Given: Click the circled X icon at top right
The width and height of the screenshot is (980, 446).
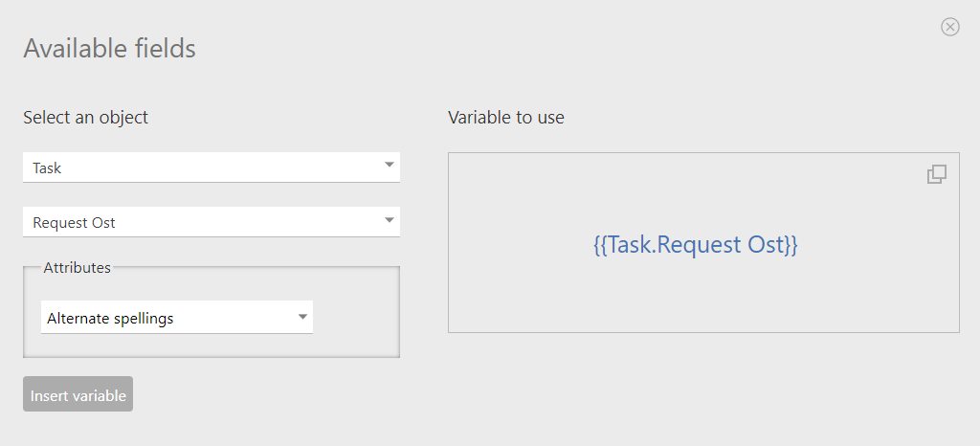Looking at the screenshot, I should [950, 26].
